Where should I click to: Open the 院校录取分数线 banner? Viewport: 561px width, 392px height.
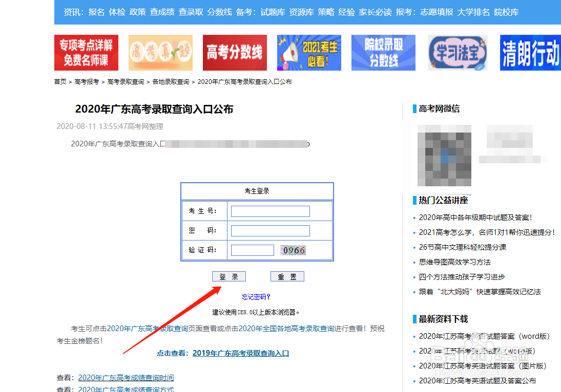tap(383, 52)
